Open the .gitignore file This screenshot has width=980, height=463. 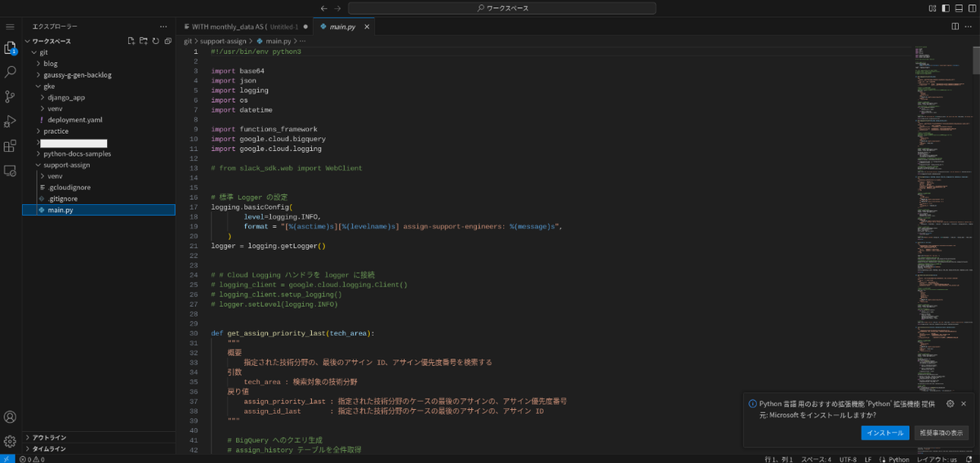[98, 198]
